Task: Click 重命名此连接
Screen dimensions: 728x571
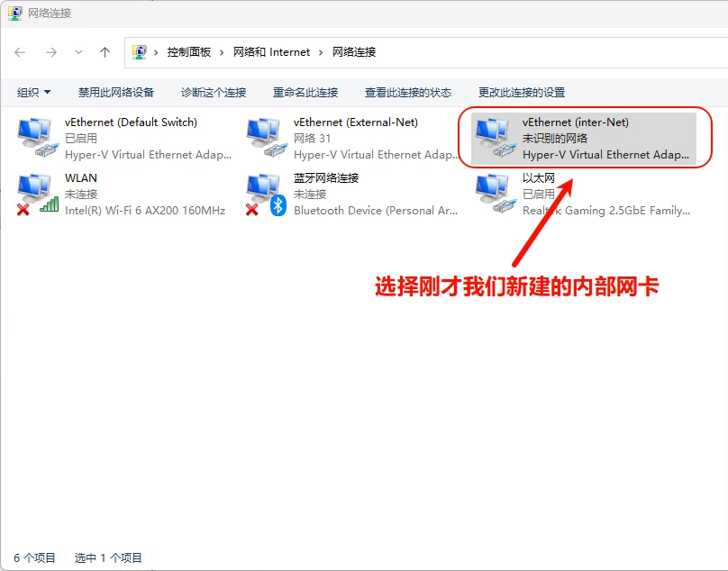Action: 305,93
